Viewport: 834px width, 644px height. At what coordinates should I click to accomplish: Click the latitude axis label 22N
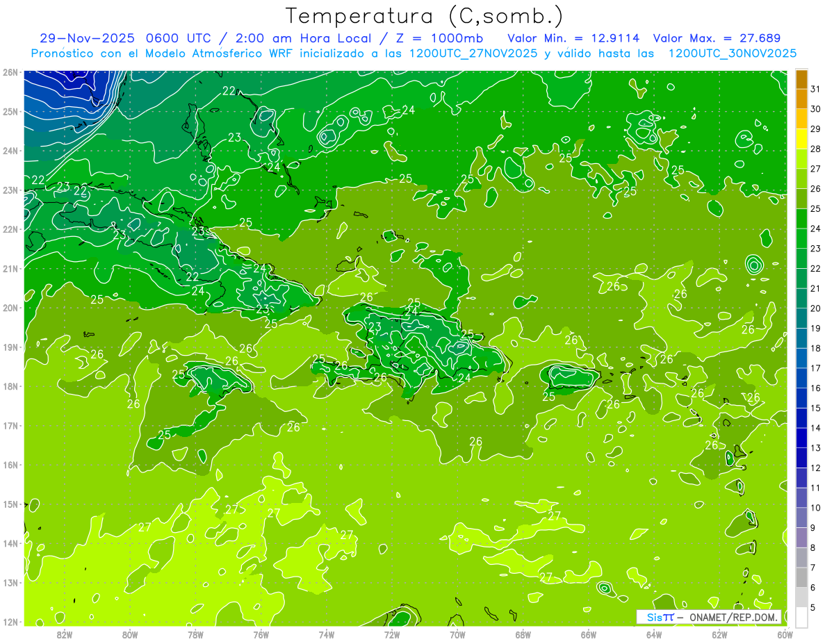point(10,229)
